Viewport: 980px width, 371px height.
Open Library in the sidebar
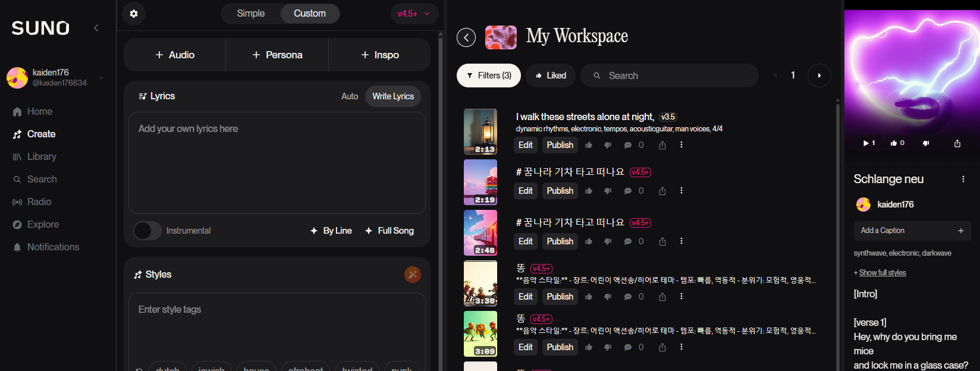click(34, 157)
